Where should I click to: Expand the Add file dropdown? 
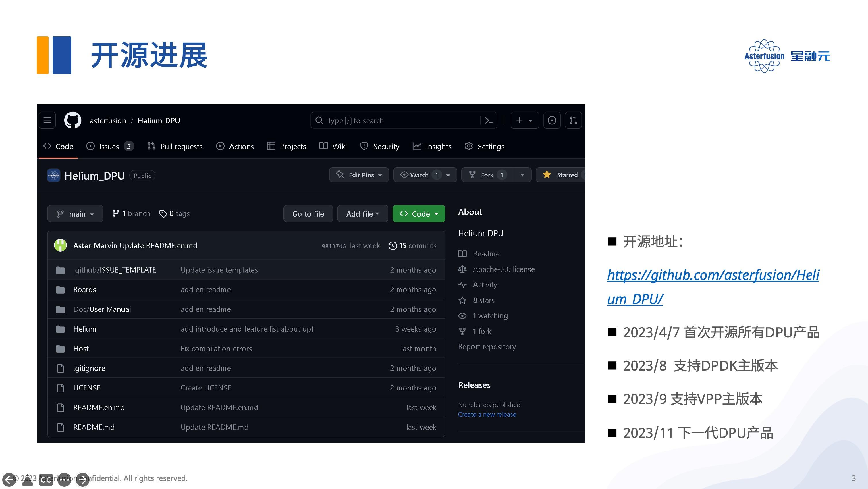pos(362,213)
